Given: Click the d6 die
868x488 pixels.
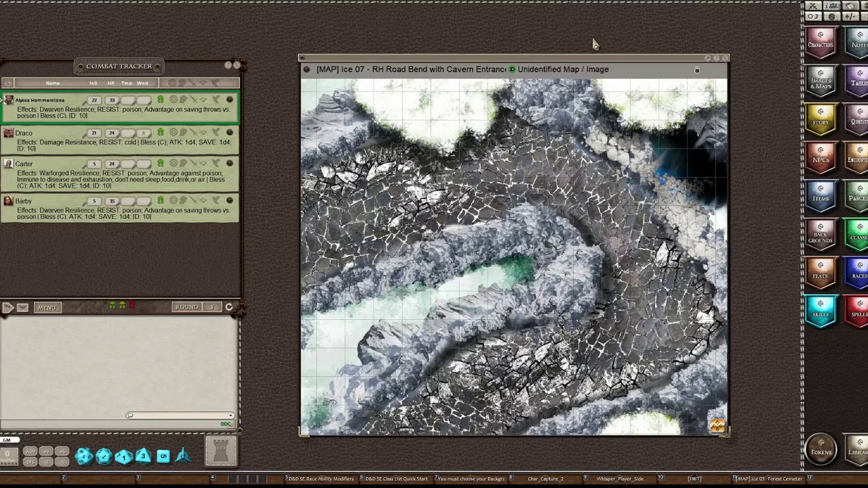Looking at the screenshot, I should tap(163, 456).
